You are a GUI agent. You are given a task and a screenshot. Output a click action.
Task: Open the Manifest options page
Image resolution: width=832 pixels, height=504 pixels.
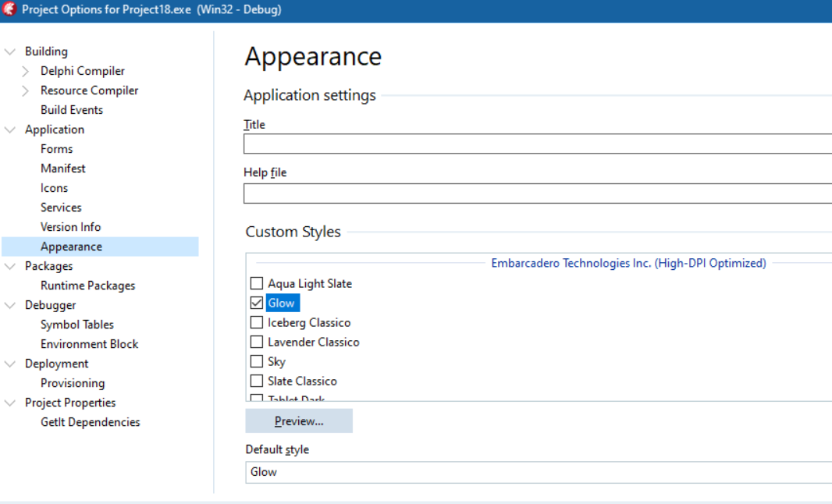pos(62,169)
